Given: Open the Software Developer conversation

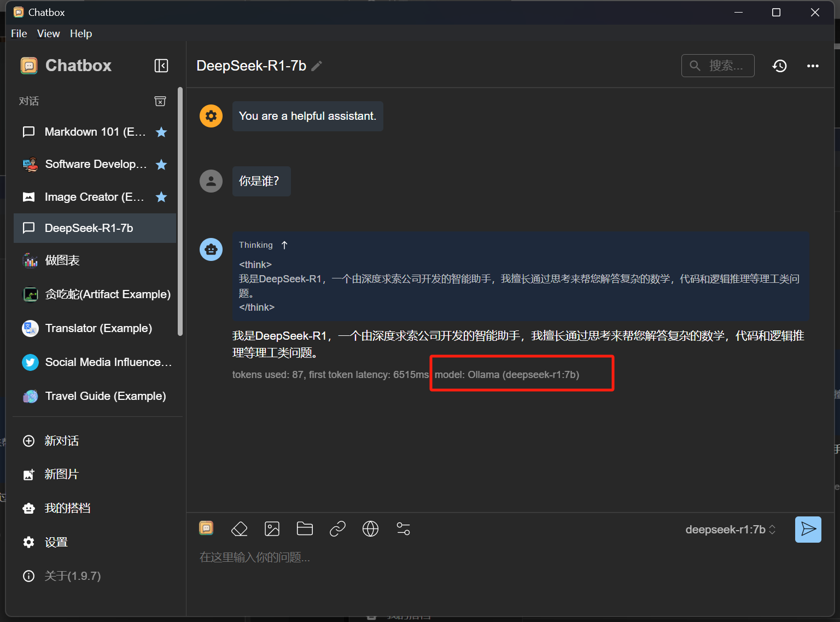Looking at the screenshot, I should [x=95, y=164].
